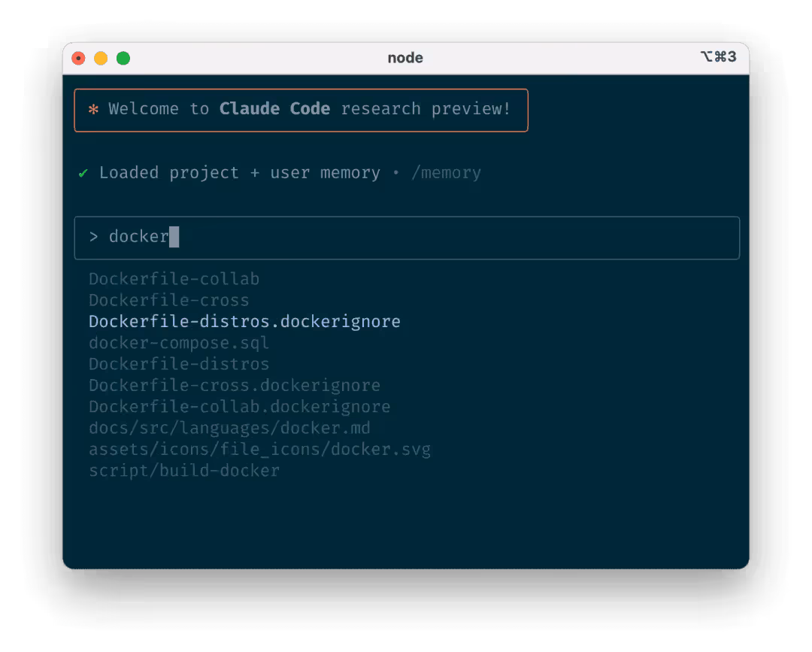Image resolution: width=812 pixels, height=652 pixels.
Task: Maximize the terminal with the green button
Action: pos(123,59)
